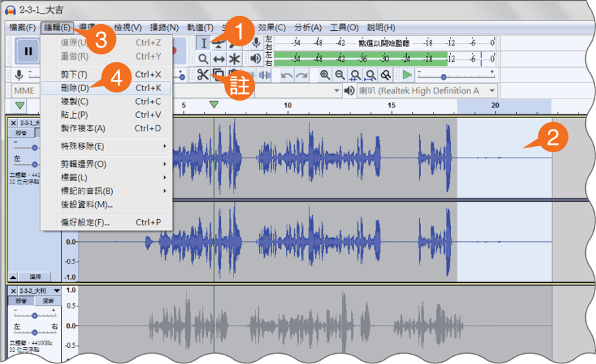Click the green Play-at-speed button

[x=407, y=75]
